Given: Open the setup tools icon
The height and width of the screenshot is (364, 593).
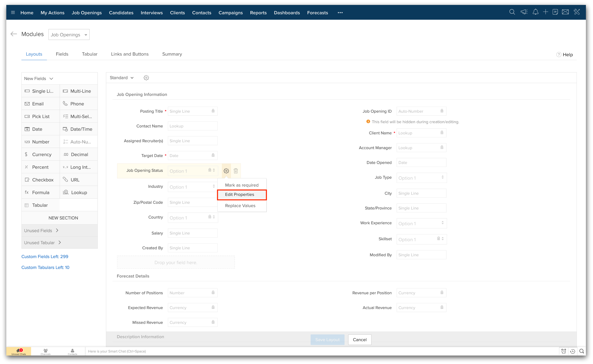Looking at the screenshot, I should click(x=577, y=12).
